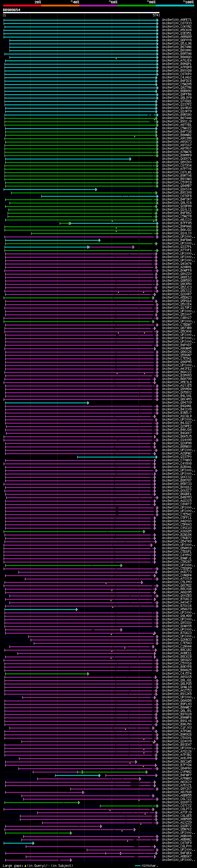This screenshot has width=197, height=868.
Task: Select label UniRef100_B4FBA6
Action: (x=176, y=240)
